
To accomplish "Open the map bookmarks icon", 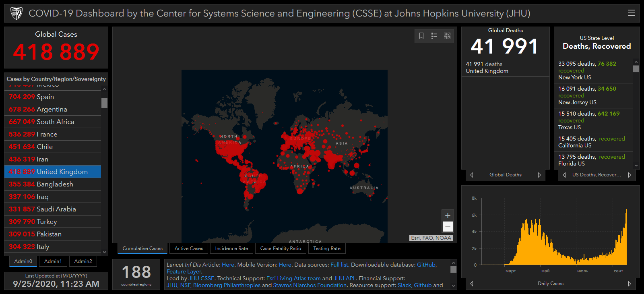I will [421, 36].
